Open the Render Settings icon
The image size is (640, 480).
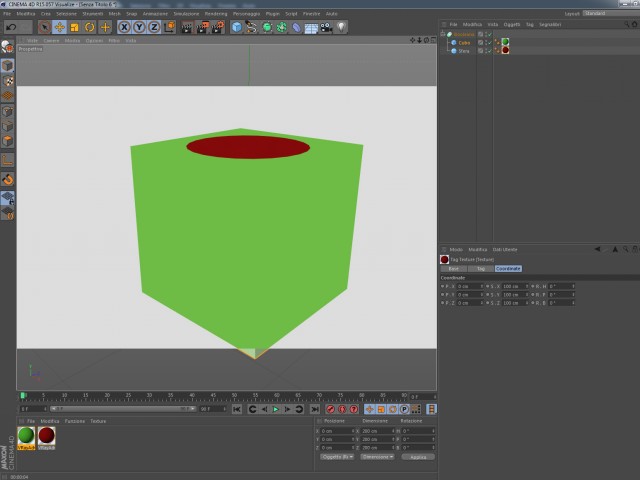218,27
